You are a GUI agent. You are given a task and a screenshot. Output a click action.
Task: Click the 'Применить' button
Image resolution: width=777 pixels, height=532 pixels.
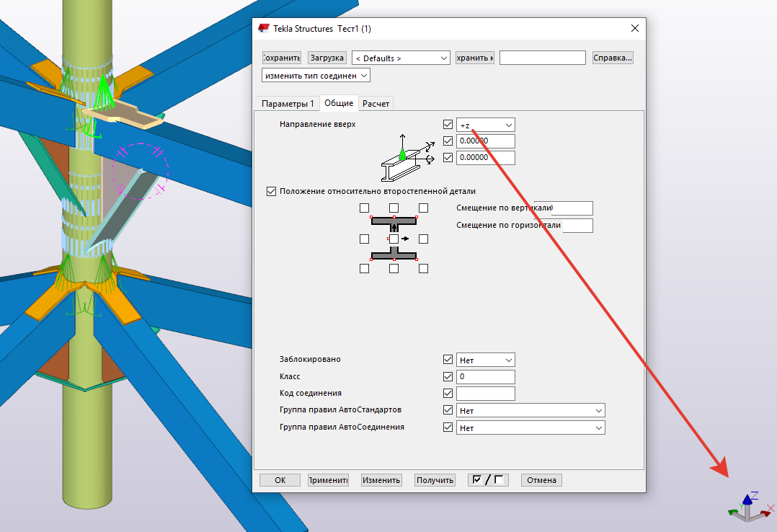point(328,480)
